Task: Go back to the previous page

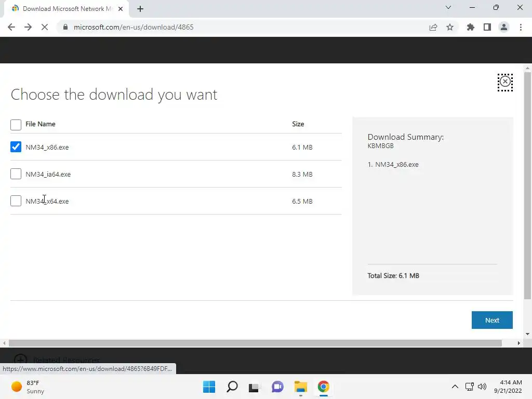Action: click(11, 27)
